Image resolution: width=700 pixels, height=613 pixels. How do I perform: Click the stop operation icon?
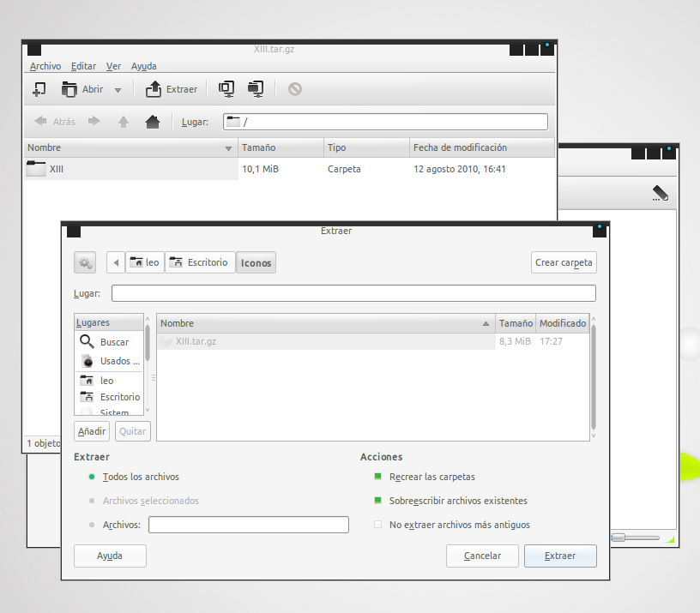[294, 89]
